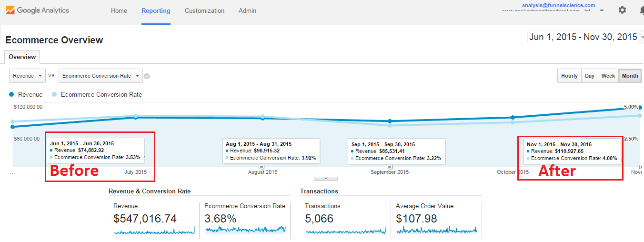Select the Month granularity button

(630, 76)
